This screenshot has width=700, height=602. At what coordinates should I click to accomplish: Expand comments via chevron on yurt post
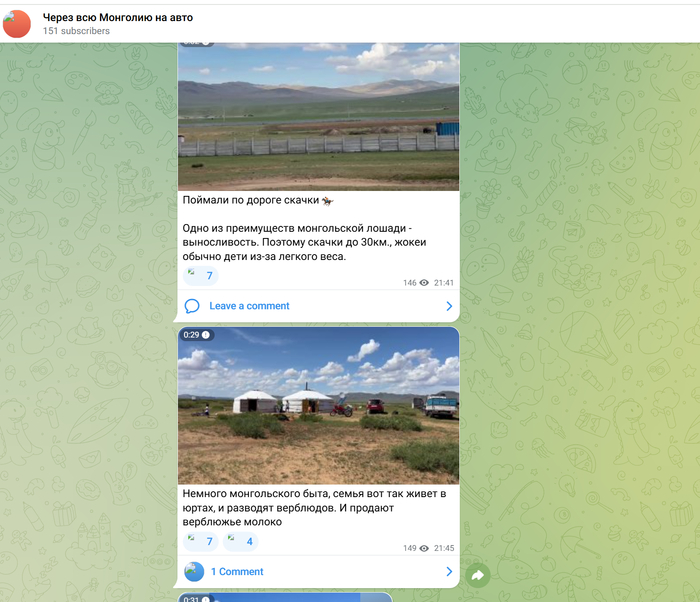pos(449,572)
